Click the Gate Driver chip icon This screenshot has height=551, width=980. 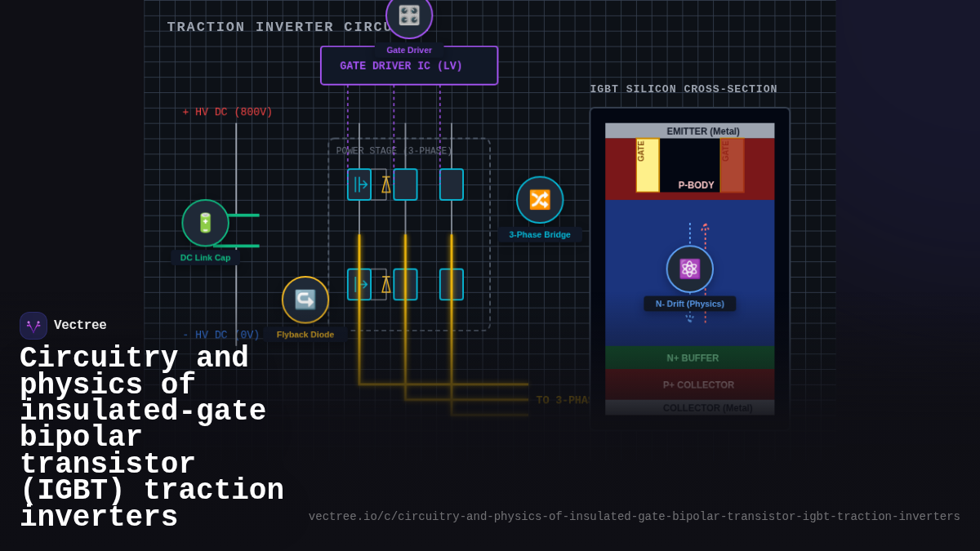click(x=408, y=16)
